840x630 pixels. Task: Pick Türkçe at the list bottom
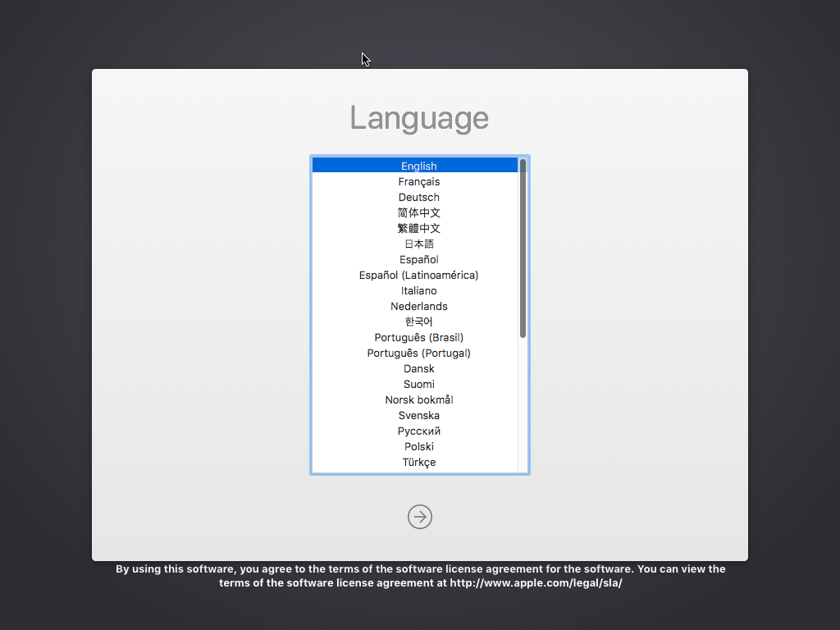click(418, 462)
